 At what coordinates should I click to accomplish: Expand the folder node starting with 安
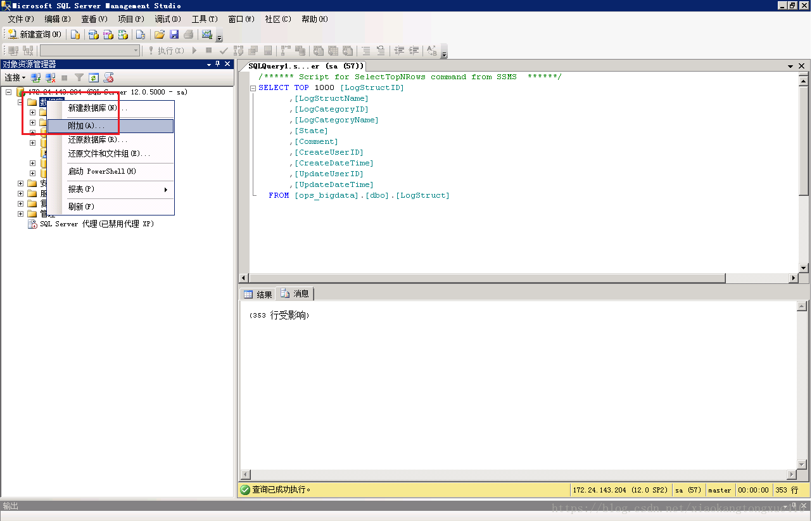(20, 183)
